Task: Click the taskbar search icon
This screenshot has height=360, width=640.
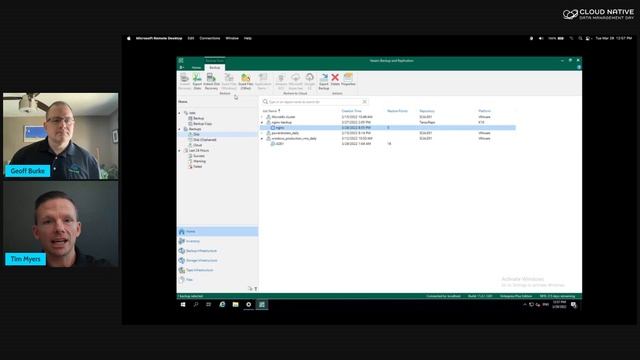Action: tap(196, 304)
